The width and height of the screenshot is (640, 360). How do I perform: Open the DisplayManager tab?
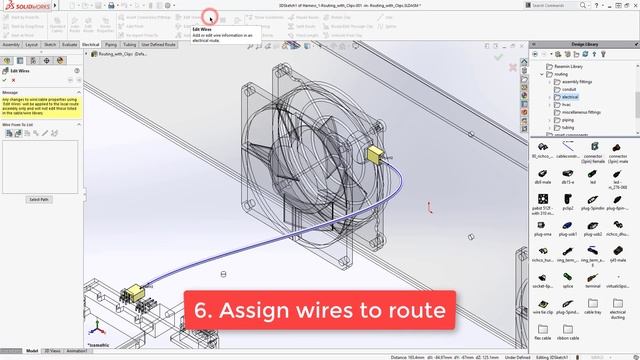point(60,60)
